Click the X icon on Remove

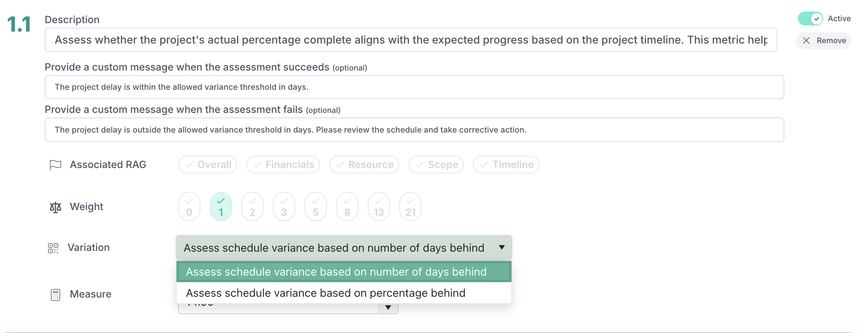pyautogui.click(x=806, y=40)
